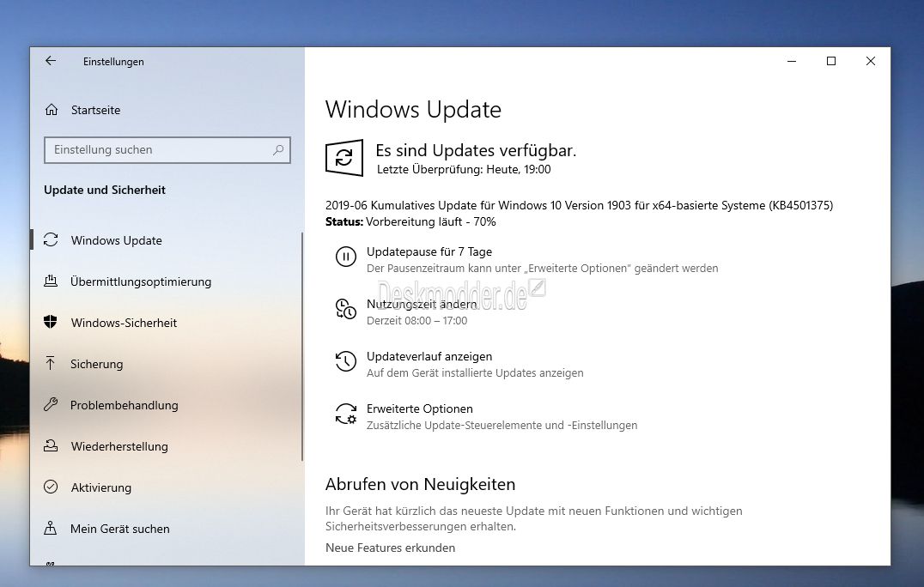The image size is (924, 587).
Task: Open Wiederherstellung page
Action: click(x=119, y=446)
